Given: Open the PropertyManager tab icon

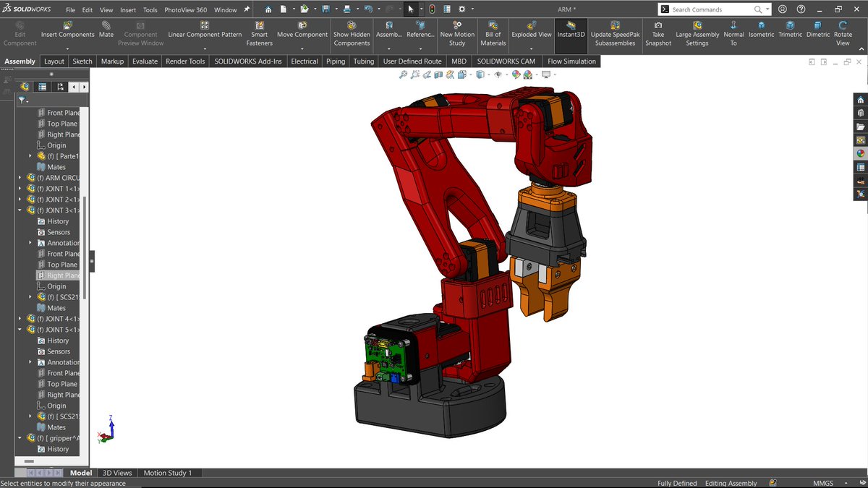Looking at the screenshot, I should [x=43, y=87].
